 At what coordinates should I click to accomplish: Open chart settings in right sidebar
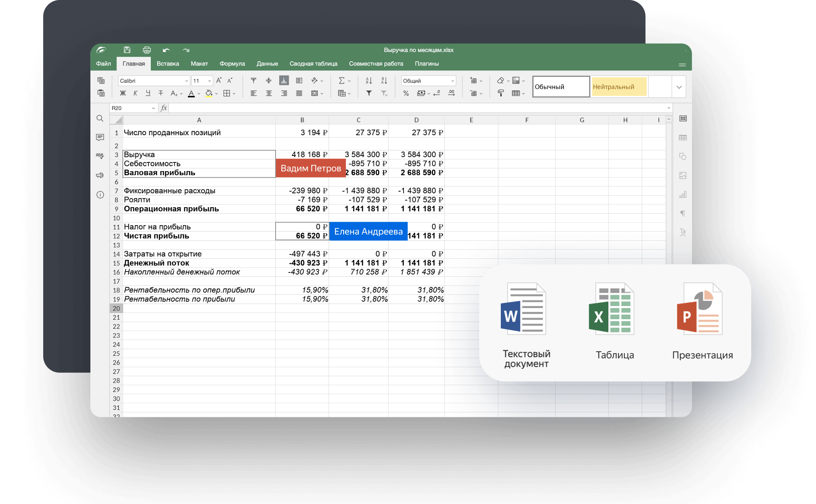pos(683,195)
